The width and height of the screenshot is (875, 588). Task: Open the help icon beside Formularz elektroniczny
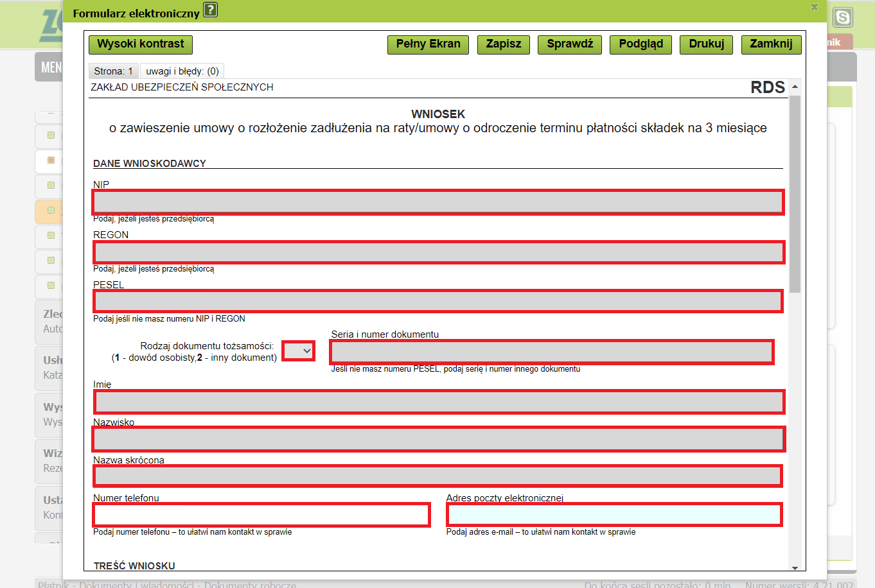point(210,10)
